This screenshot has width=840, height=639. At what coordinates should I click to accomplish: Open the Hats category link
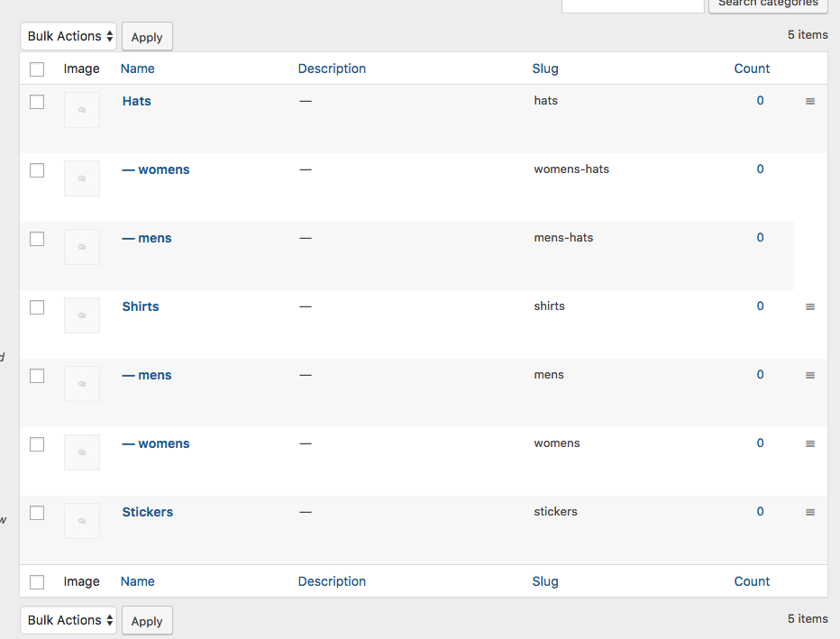(136, 101)
